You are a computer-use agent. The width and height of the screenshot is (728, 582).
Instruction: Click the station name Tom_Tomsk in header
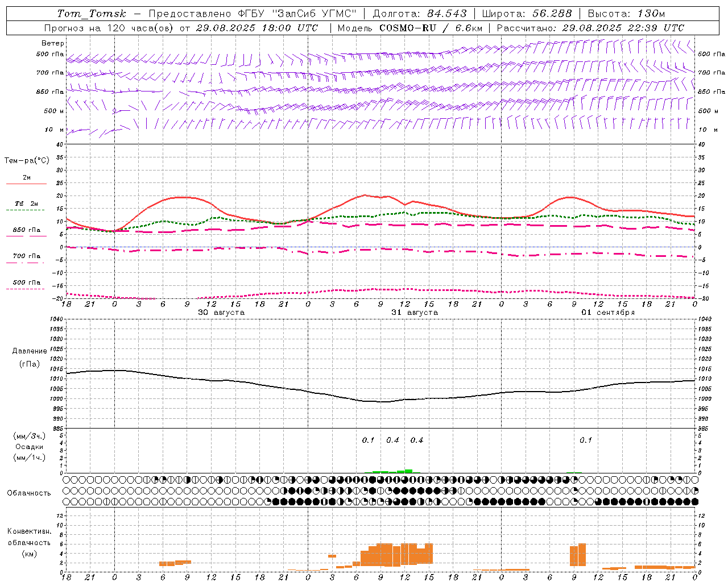pos(92,14)
